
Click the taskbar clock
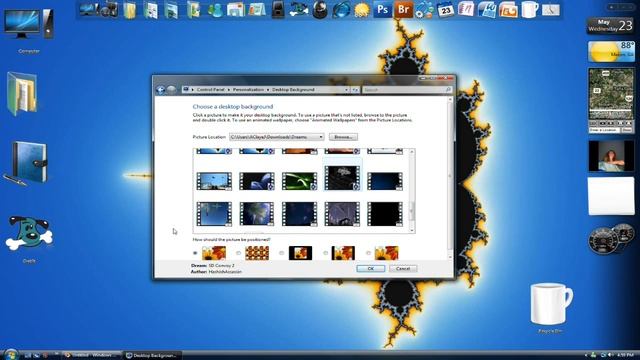tap(625, 355)
